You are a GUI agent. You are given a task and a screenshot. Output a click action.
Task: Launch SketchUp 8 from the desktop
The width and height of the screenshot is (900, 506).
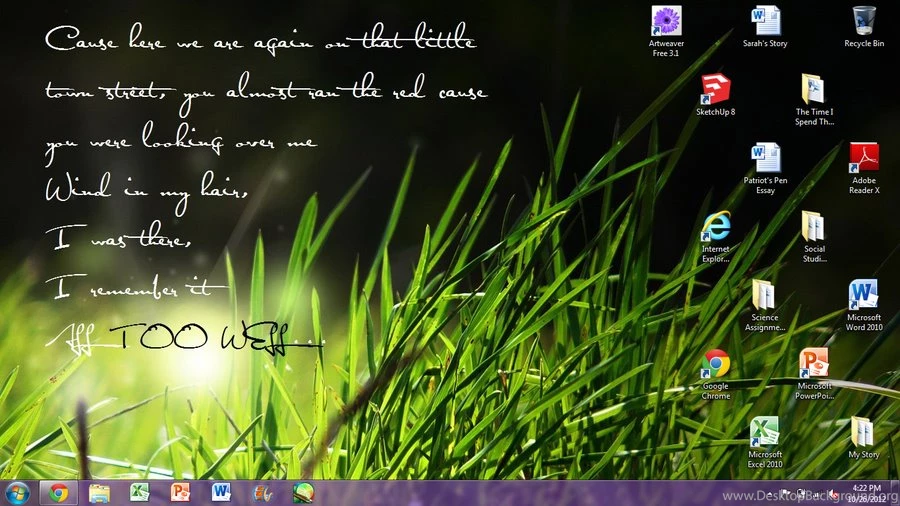coord(715,89)
